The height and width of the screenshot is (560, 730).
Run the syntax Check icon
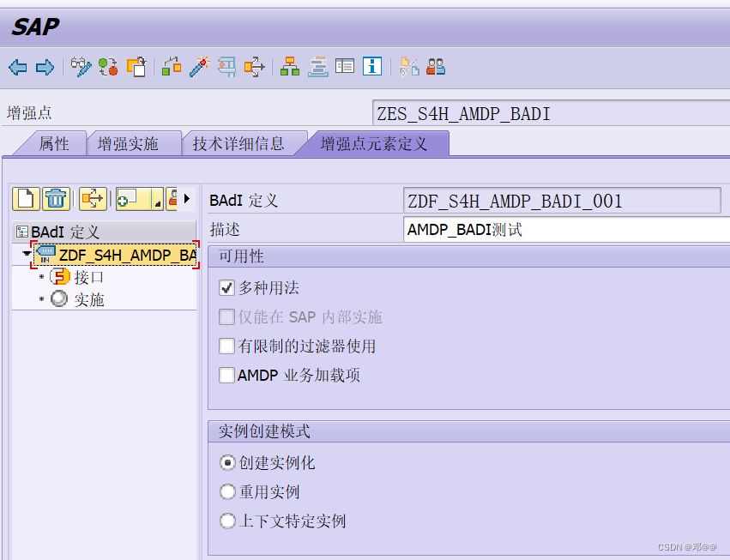pyautogui.click(x=172, y=67)
